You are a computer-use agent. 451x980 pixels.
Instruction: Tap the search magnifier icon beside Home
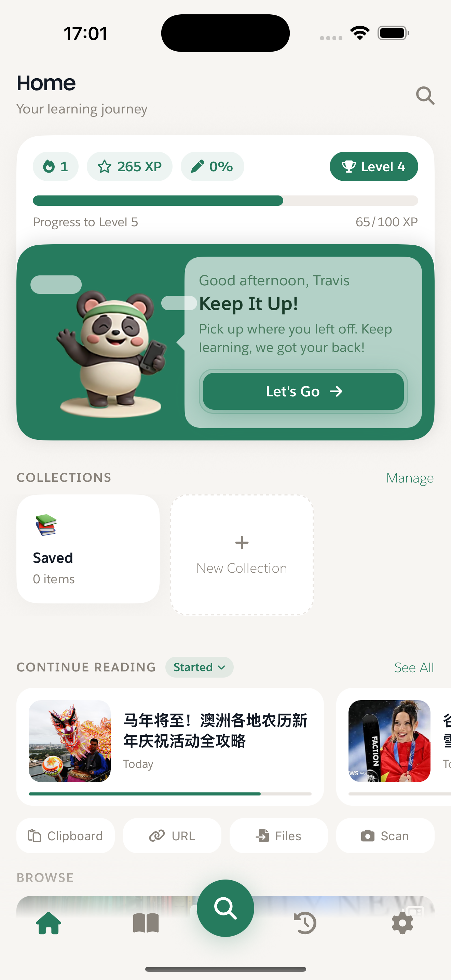[x=425, y=95]
